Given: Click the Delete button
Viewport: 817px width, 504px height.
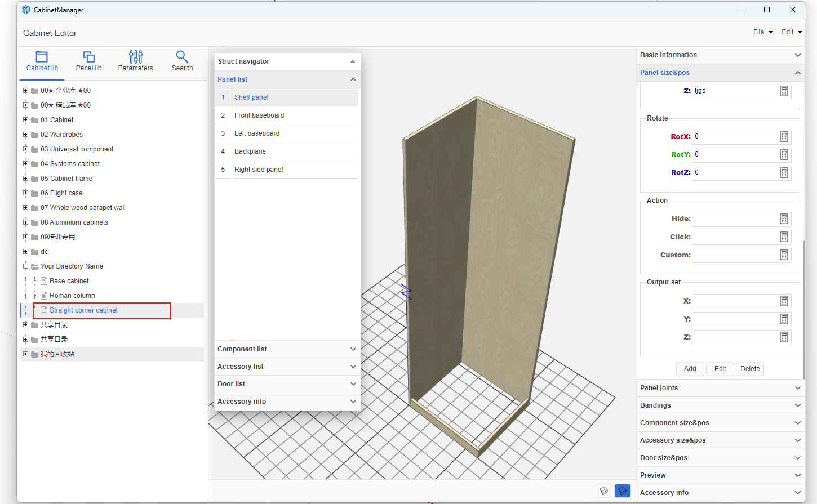Looking at the screenshot, I should point(749,369).
